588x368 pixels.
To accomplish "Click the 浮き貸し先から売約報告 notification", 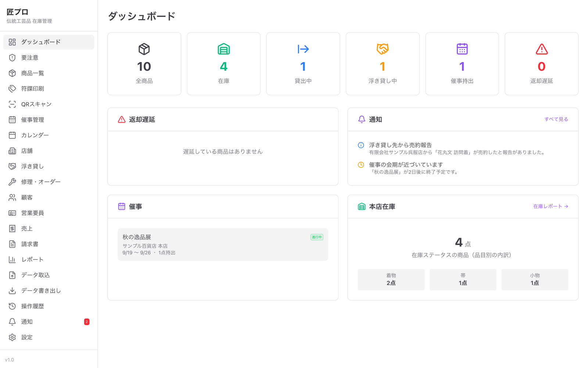I will coord(463,148).
